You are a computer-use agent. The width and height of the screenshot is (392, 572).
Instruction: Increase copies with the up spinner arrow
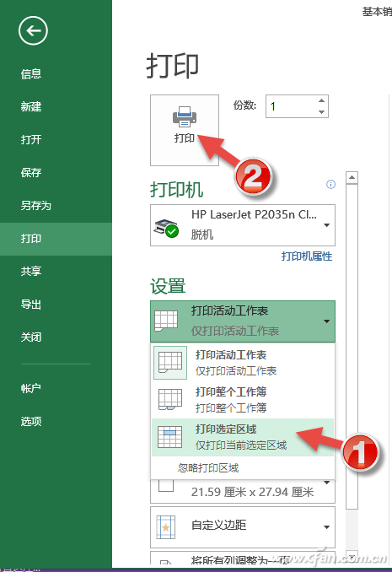(x=321, y=100)
